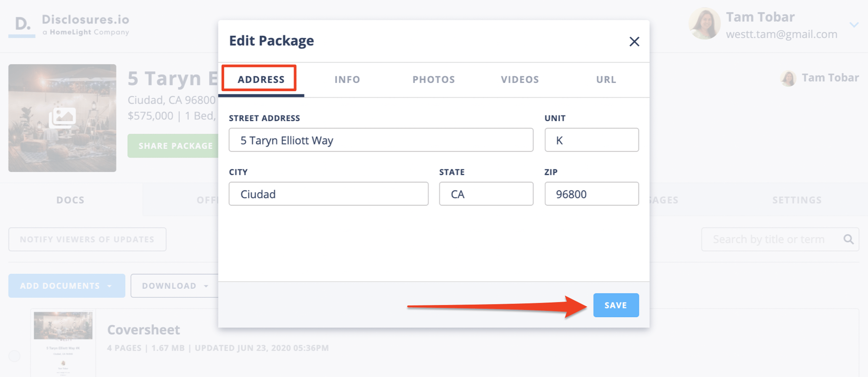Switch to the Info tab

347,79
